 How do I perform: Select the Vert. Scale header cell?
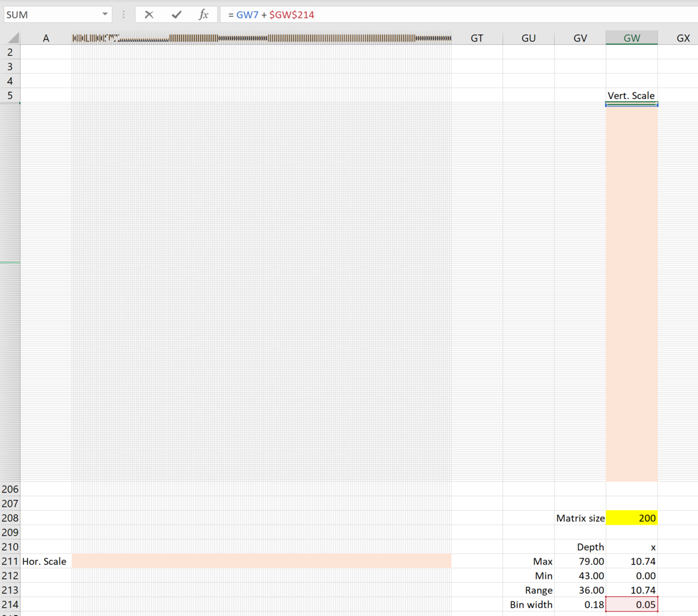(x=631, y=95)
